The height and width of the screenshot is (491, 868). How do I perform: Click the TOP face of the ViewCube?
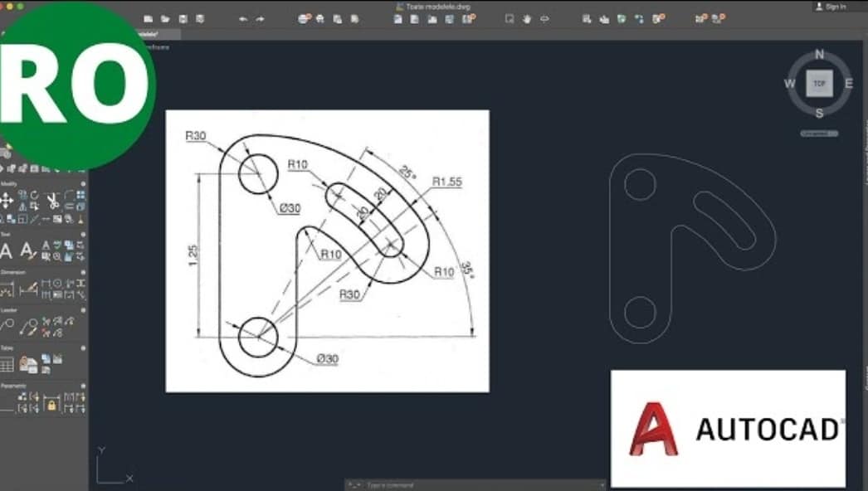[818, 82]
